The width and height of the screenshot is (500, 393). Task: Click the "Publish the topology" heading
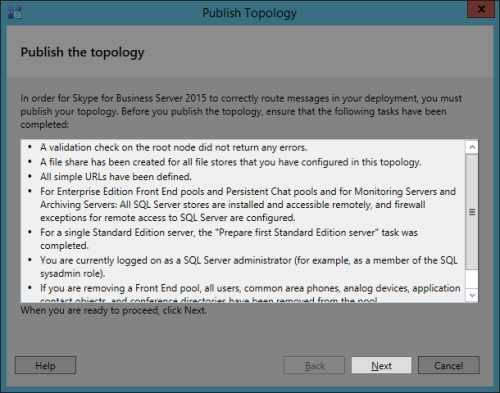point(82,52)
